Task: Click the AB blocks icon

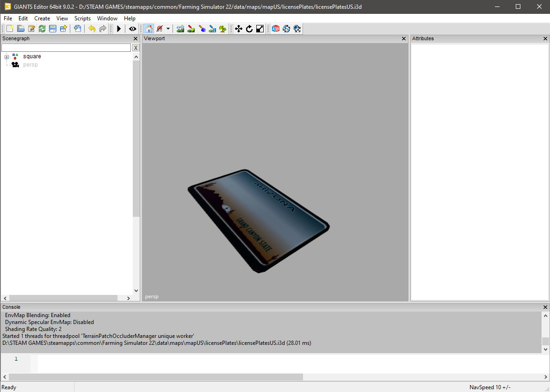Action: point(276,29)
